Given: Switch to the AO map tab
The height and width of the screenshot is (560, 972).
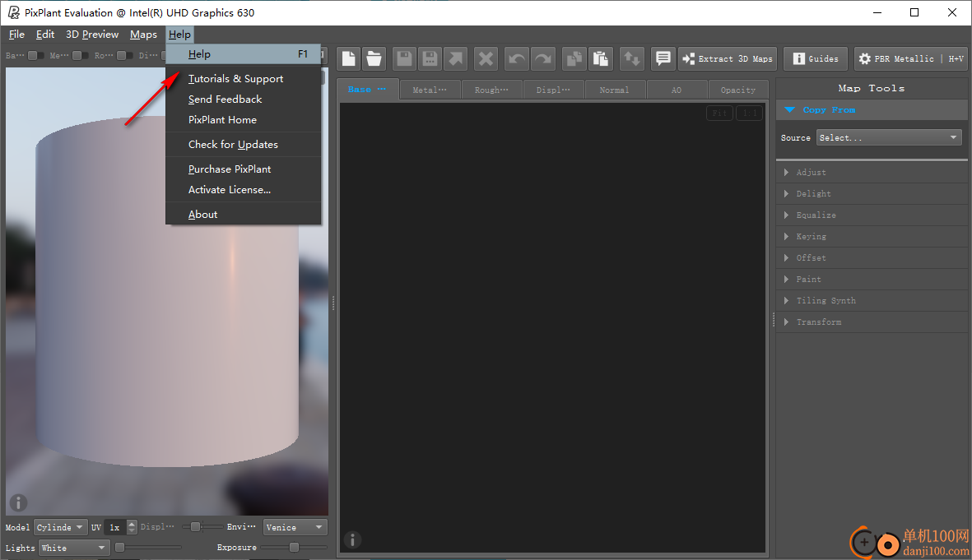Looking at the screenshot, I should [x=677, y=90].
